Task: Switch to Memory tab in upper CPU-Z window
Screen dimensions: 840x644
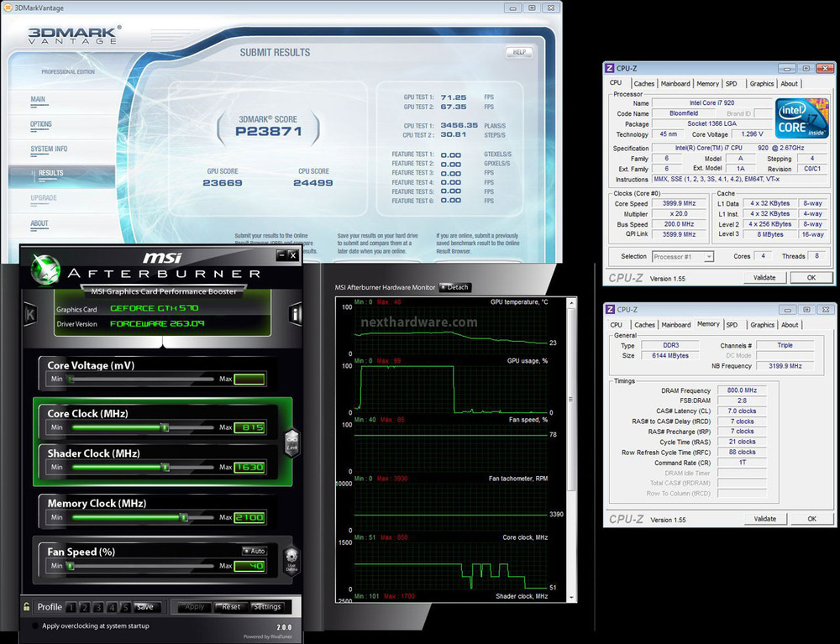Action: click(x=707, y=83)
